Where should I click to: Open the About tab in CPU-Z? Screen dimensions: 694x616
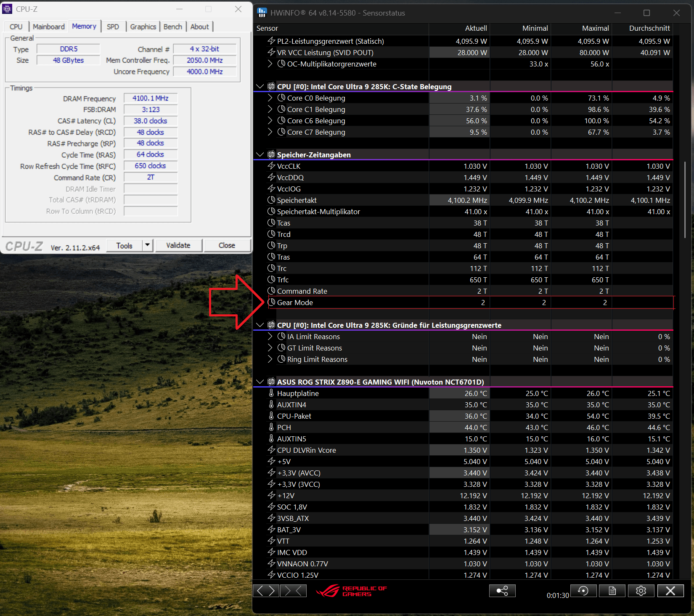pos(199,27)
